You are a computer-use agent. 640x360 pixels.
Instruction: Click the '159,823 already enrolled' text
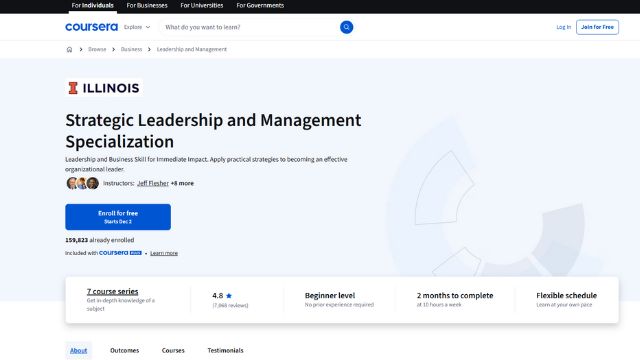(x=100, y=240)
